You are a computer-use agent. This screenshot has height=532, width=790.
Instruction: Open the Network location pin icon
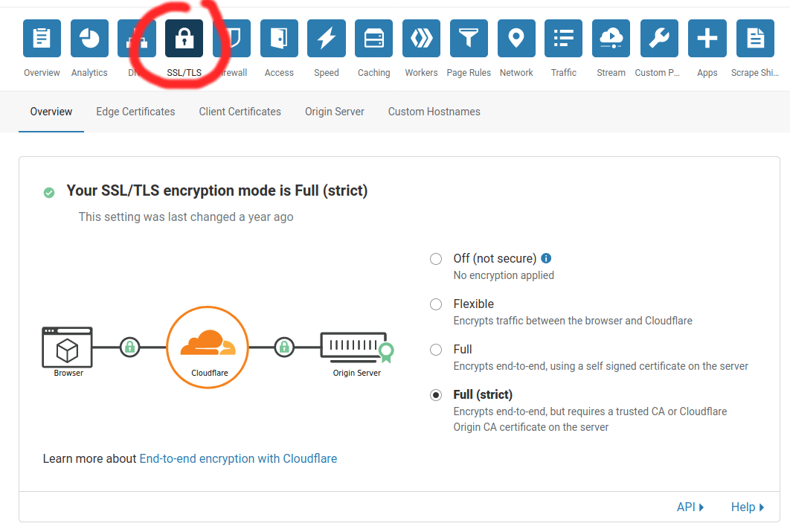tap(516, 39)
